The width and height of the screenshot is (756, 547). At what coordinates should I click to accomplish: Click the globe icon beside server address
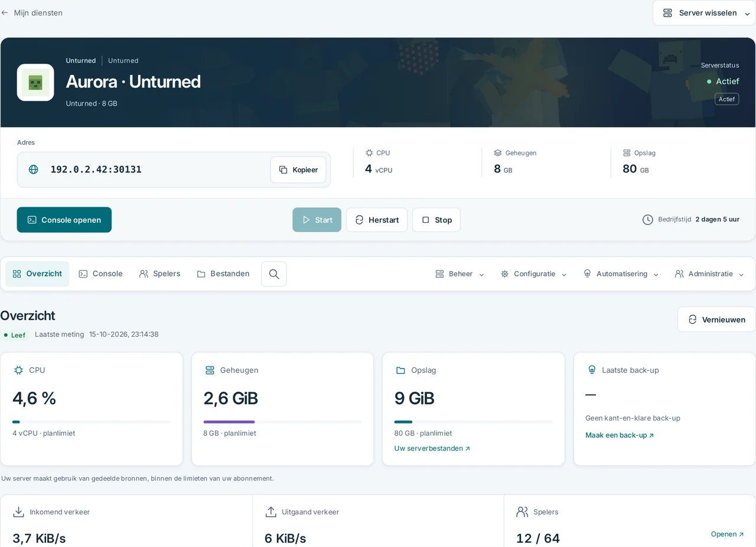click(x=34, y=170)
